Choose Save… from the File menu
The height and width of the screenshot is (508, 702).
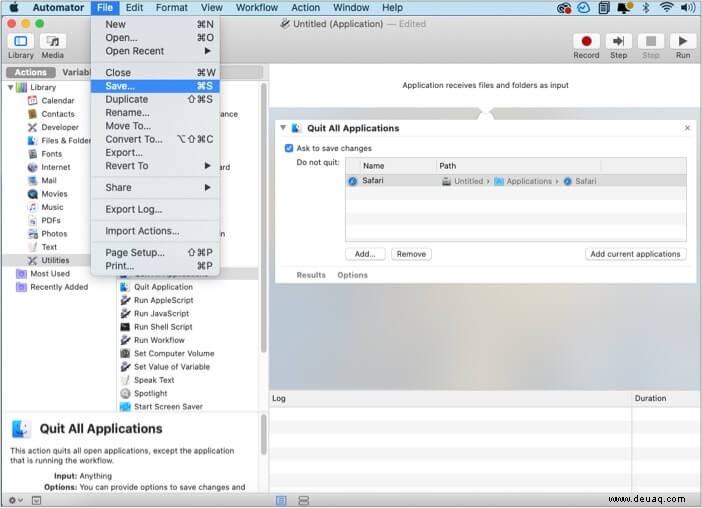(x=155, y=86)
